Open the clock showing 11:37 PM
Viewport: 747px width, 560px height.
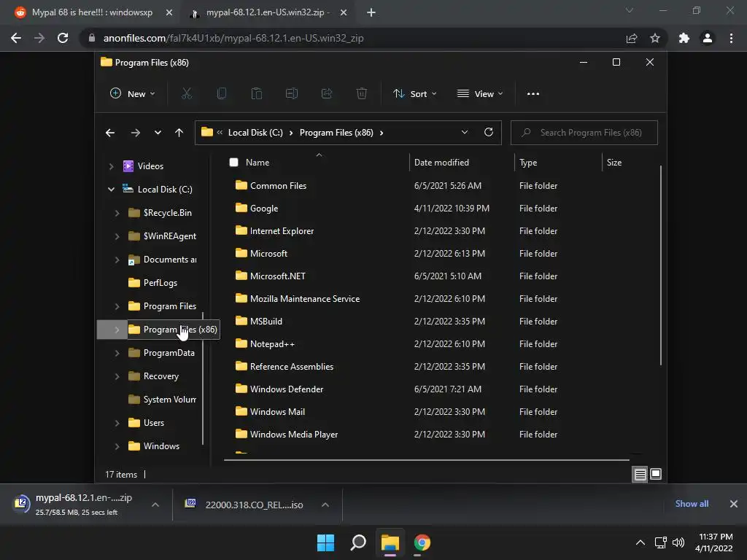point(713,542)
